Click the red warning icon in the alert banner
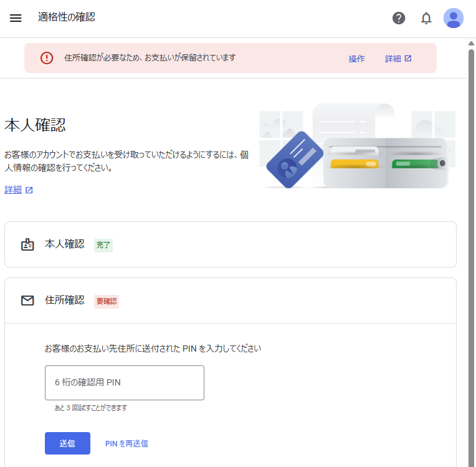The height and width of the screenshot is (467, 476). point(47,58)
